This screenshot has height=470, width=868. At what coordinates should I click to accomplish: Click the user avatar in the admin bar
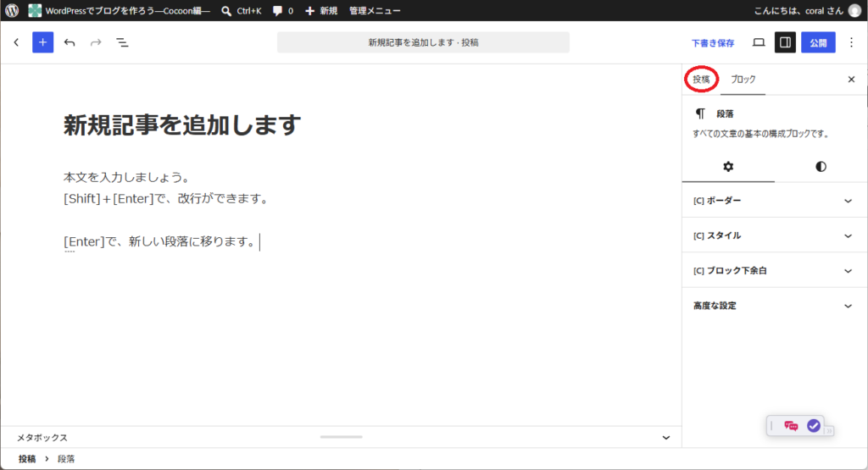854,10
